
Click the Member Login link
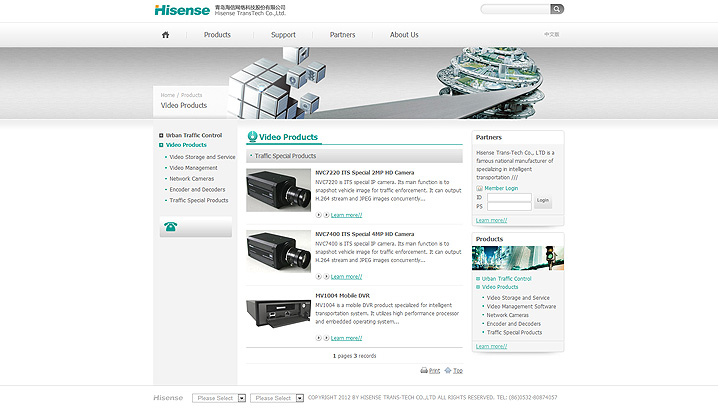(x=501, y=188)
